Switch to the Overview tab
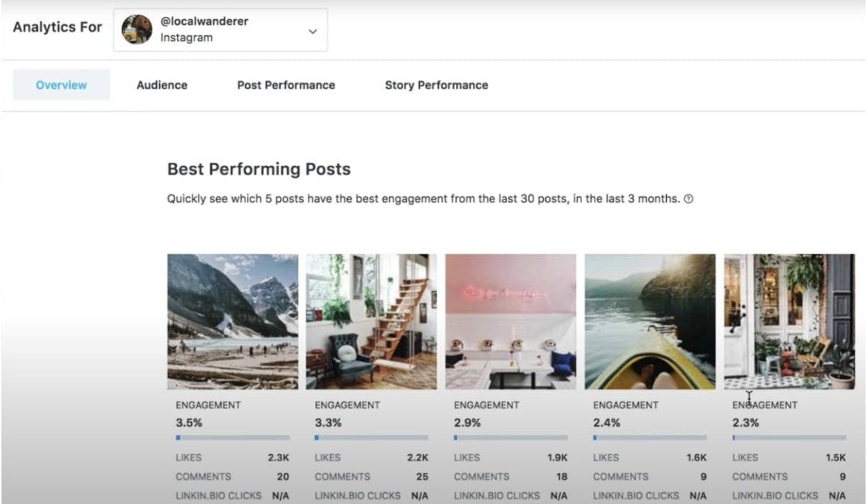Screen dimensions: 868x504 click(x=61, y=85)
